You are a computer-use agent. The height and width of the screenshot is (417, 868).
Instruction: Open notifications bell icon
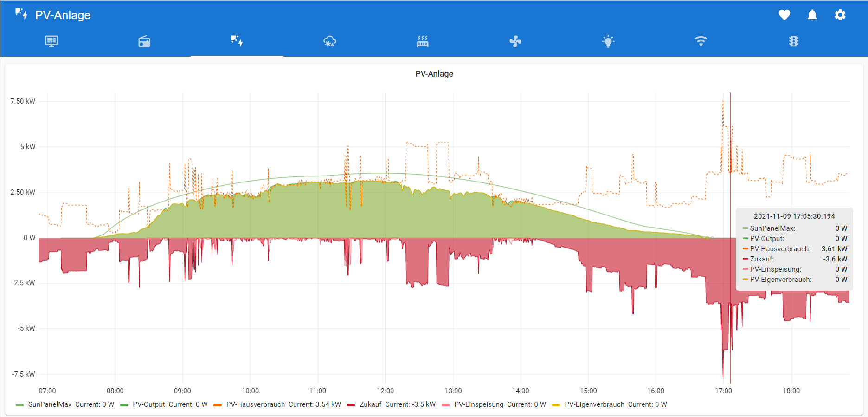pos(812,15)
